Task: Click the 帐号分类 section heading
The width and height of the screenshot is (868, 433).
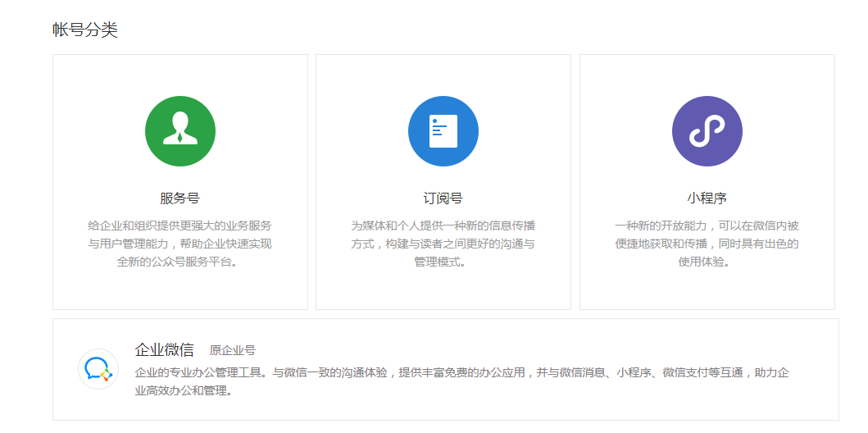Action: click(85, 30)
